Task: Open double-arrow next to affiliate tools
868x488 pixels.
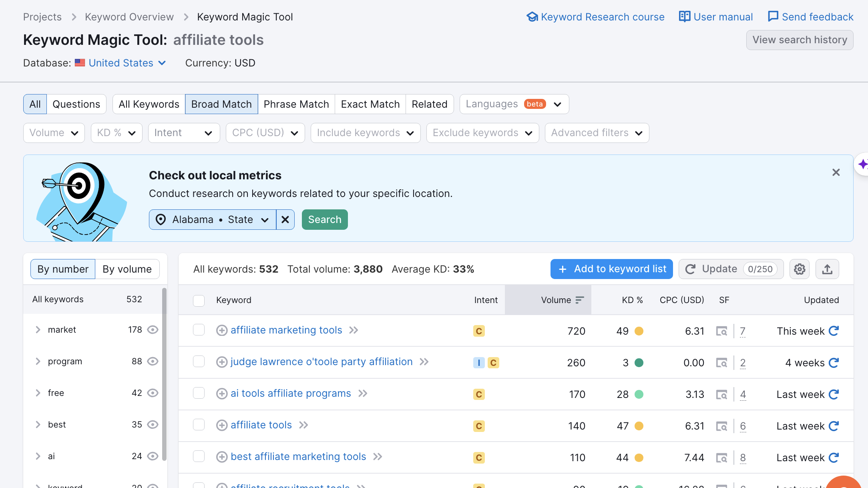Action: click(303, 425)
